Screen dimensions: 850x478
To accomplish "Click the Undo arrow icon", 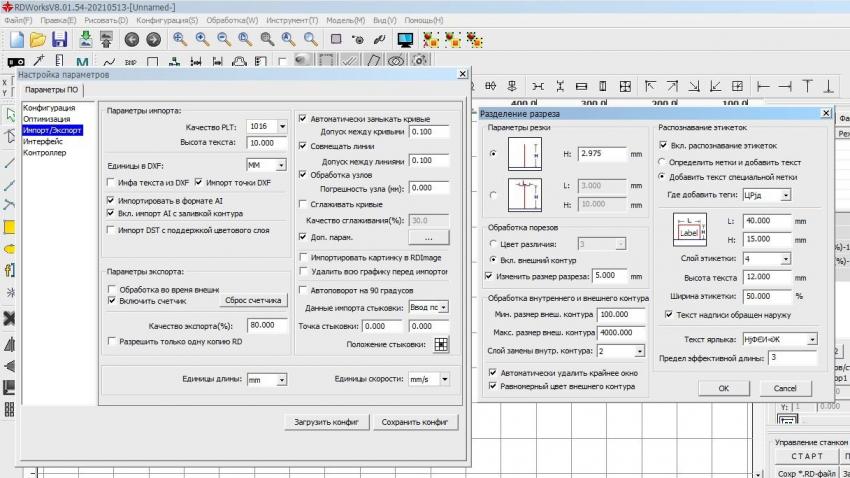I will point(131,40).
